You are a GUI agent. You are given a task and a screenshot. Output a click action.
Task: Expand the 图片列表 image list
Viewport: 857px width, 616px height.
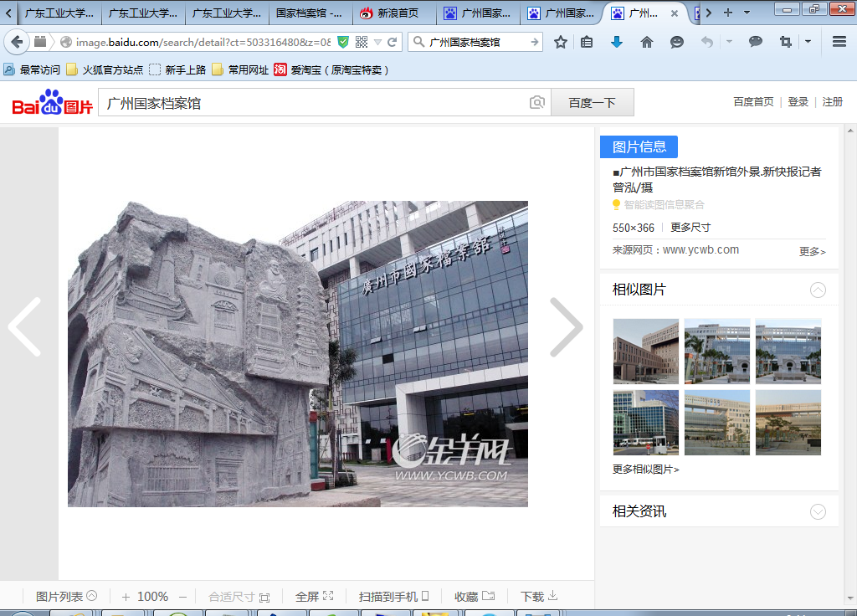tap(66, 597)
